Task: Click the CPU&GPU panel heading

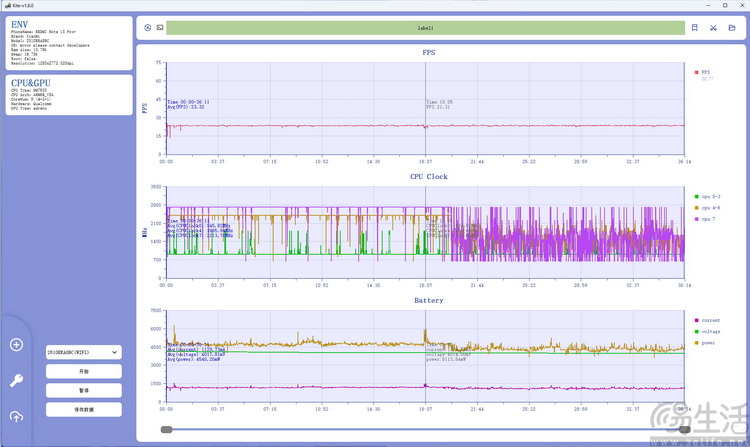Action: [x=31, y=83]
